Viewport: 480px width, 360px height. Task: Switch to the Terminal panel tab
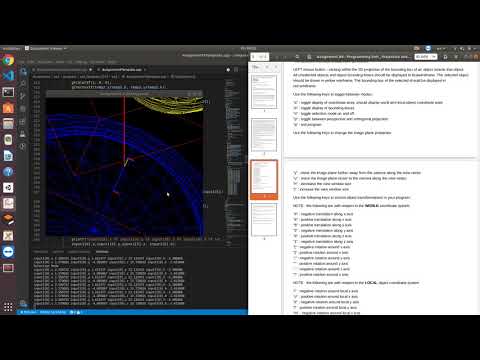tap(102, 252)
